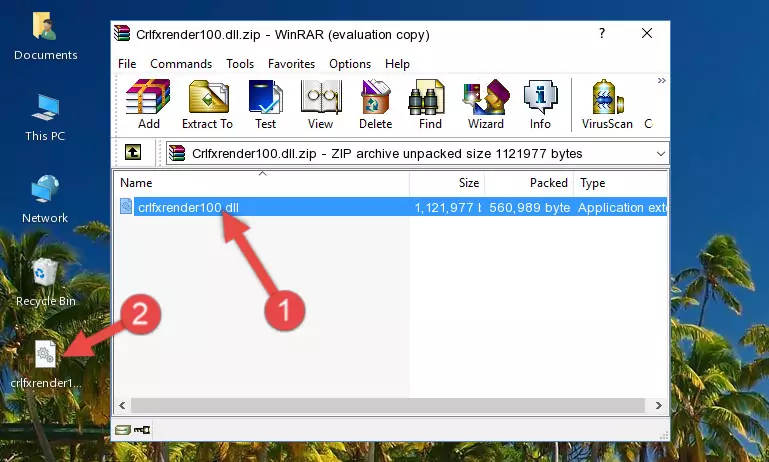Select the Network desktop icon
769x462 pixels.
point(45,199)
